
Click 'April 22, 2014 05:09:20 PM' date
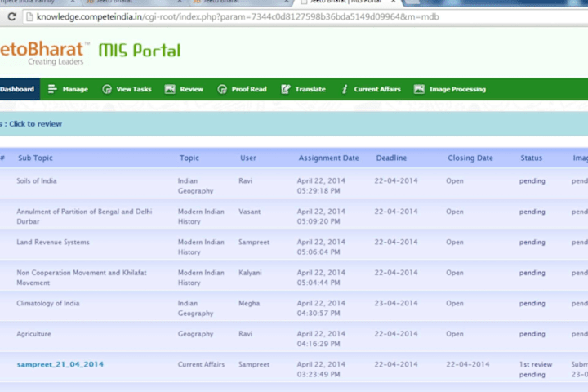(321, 216)
